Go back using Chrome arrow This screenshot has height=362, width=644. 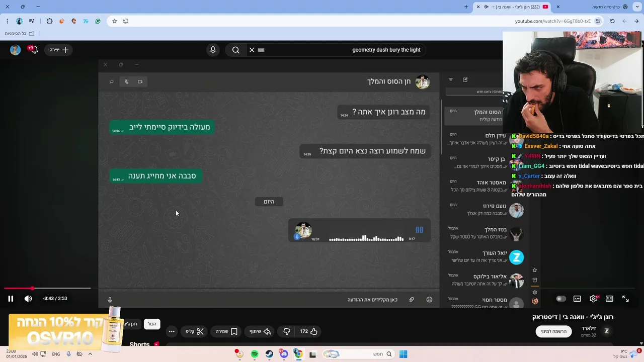pyautogui.click(x=637, y=21)
